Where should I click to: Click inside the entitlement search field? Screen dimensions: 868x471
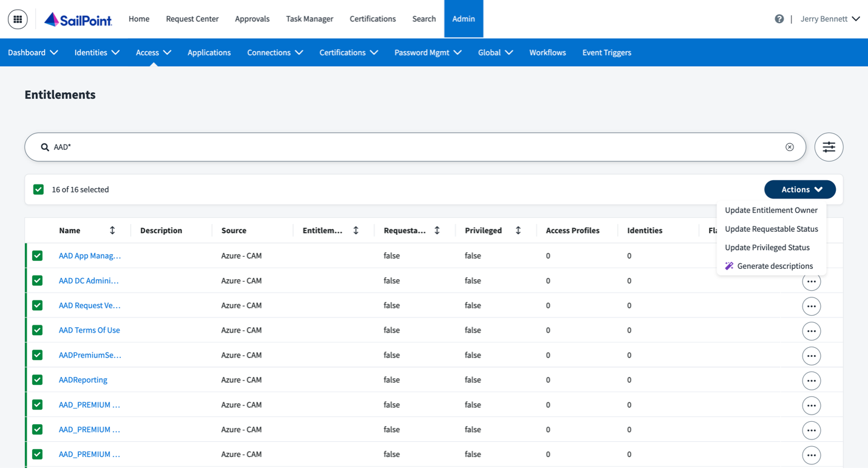tap(243, 147)
